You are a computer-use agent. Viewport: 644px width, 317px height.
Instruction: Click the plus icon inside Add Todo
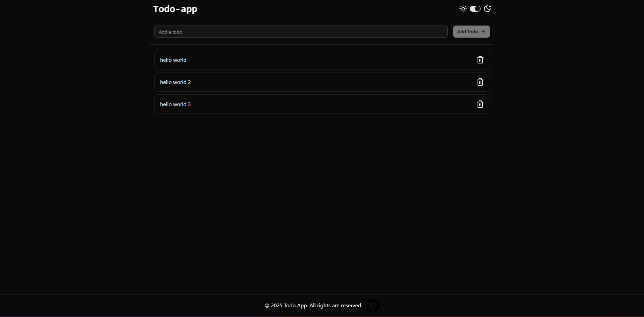click(x=483, y=32)
